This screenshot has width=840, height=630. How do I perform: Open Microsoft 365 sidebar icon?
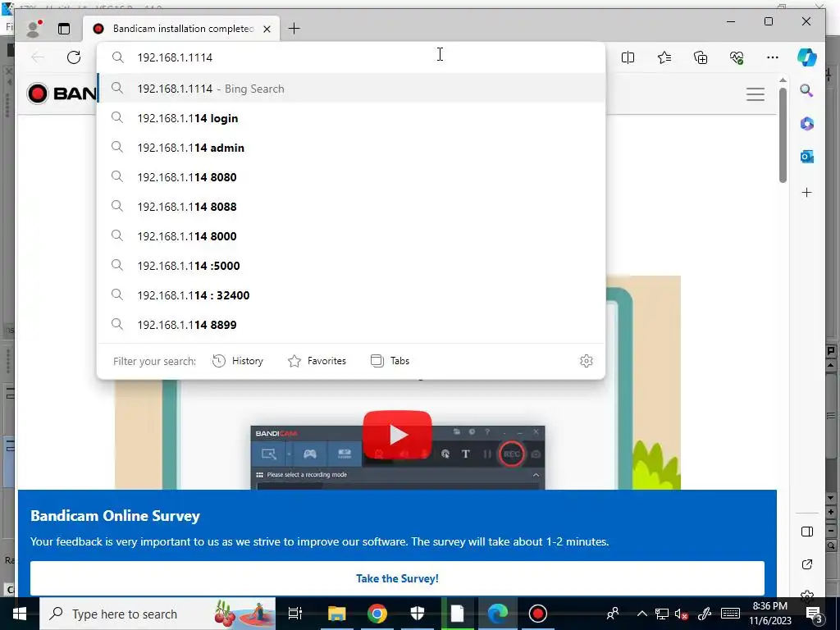[807, 124]
